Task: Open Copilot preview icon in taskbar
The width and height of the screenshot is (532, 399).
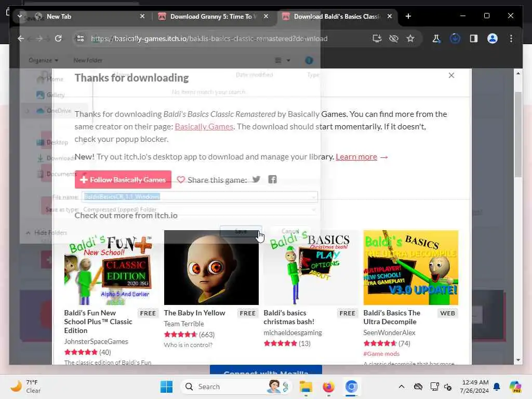Action: (515, 387)
